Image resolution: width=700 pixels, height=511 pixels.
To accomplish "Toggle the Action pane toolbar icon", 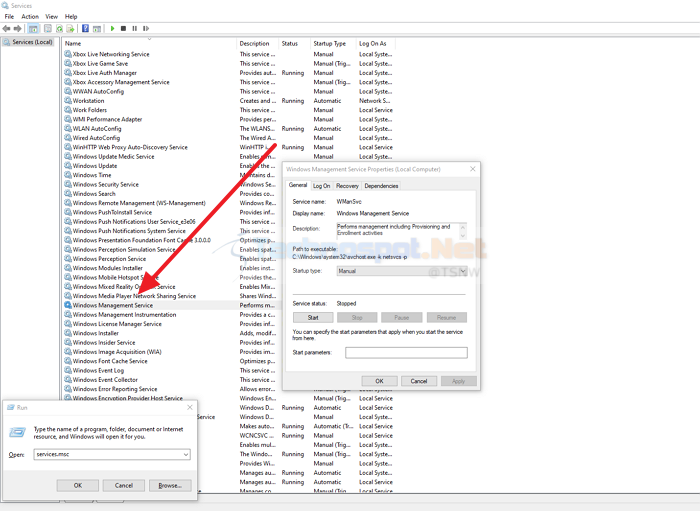I will point(97,29).
